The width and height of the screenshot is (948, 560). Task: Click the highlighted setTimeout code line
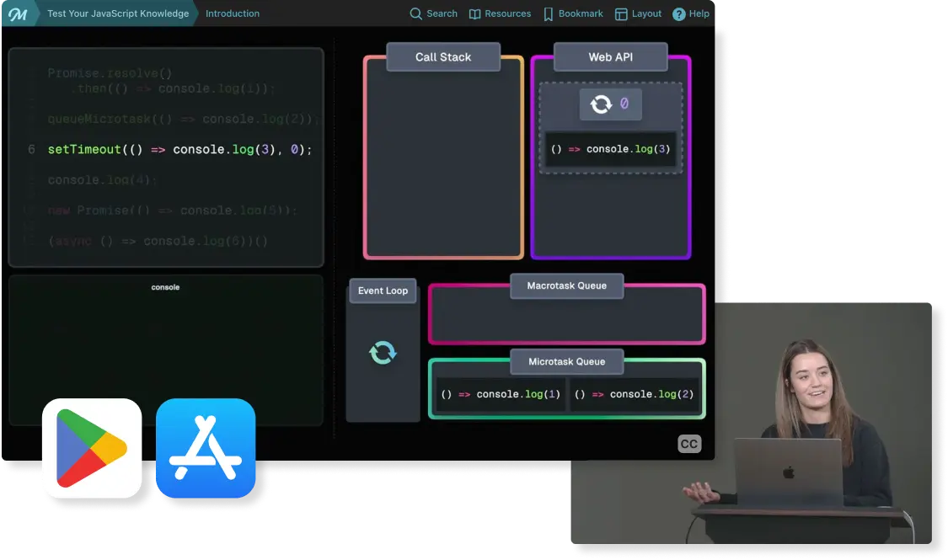click(179, 149)
